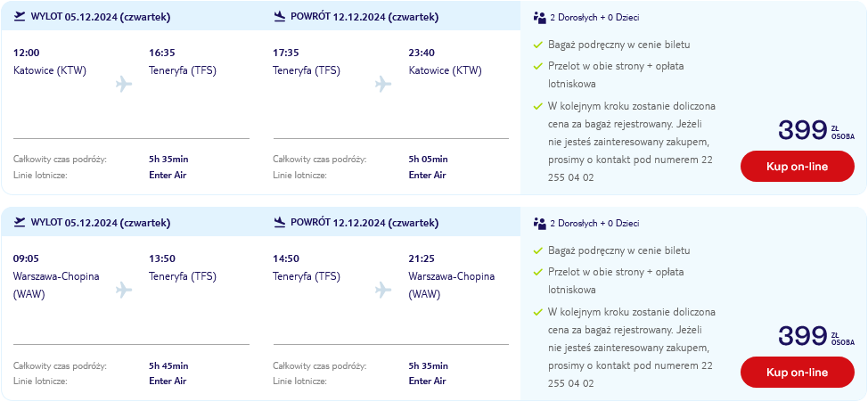Click the return plane icon in Warszawa offer header
Screen dimensions: 868x402
point(280,223)
